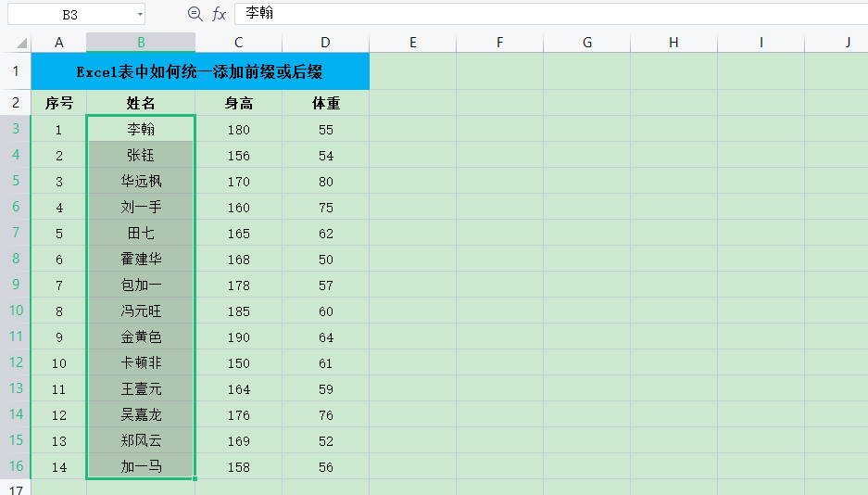868x495 pixels.
Task: Select row 10 header
Action: pos(16,310)
